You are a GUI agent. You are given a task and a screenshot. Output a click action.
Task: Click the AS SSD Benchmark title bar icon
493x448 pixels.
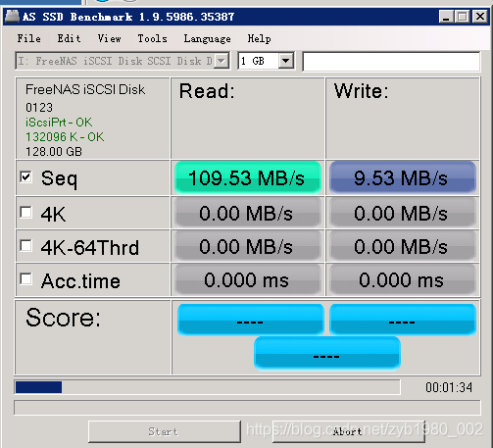pos(12,17)
